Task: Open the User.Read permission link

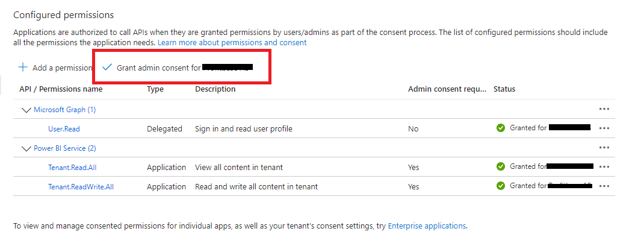Action: (64, 129)
